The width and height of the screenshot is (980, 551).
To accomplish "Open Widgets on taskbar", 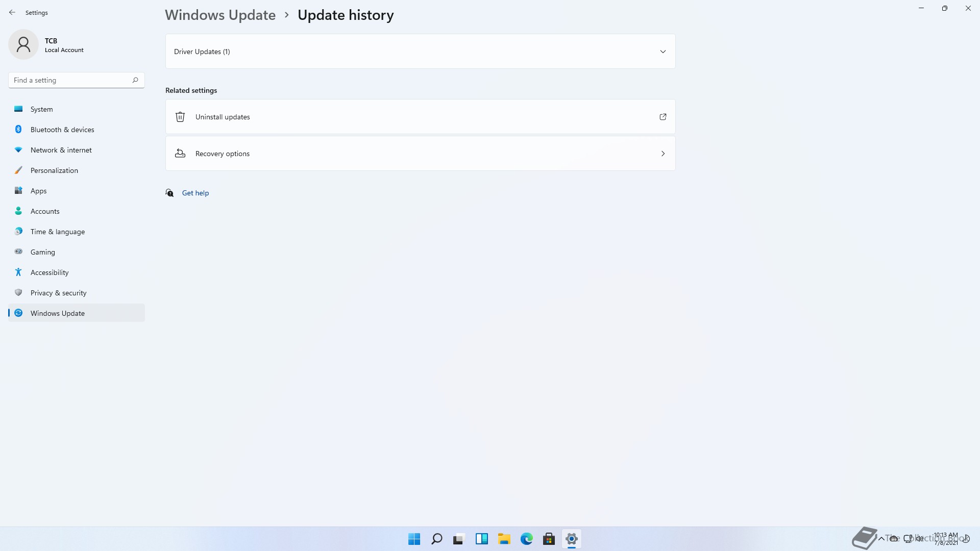I will coord(481,539).
